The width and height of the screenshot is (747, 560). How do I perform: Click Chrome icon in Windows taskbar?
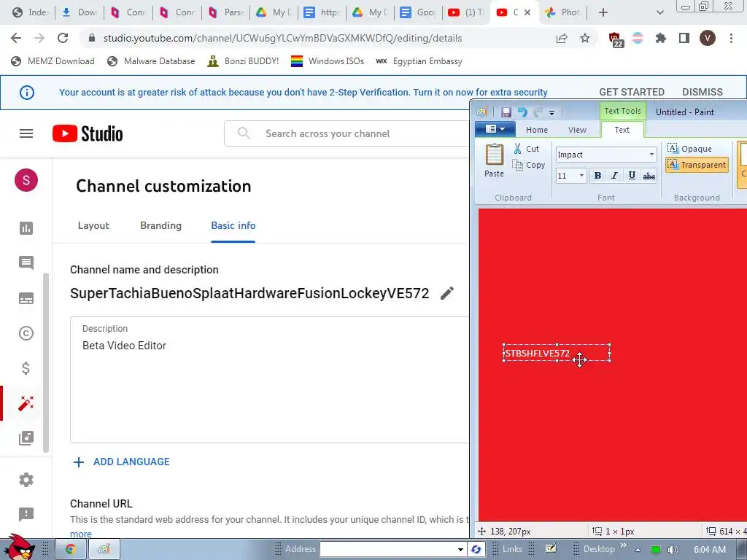coord(71,550)
